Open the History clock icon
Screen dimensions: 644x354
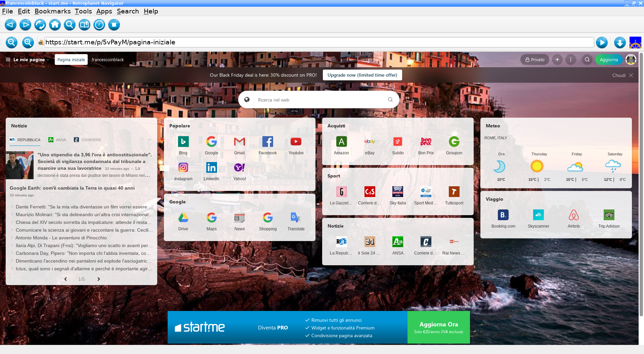click(99, 25)
